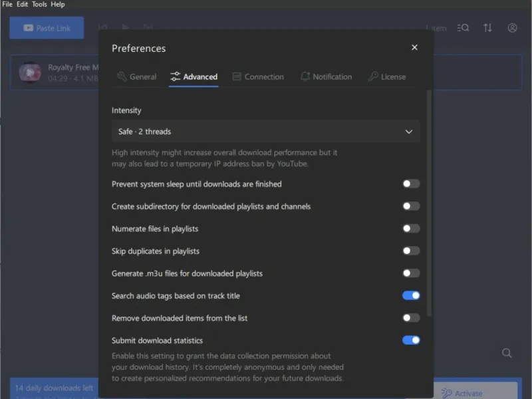The height and width of the screenshot is (399, 532).
Task: Open the Tools menu
Action: click(39, 4)
